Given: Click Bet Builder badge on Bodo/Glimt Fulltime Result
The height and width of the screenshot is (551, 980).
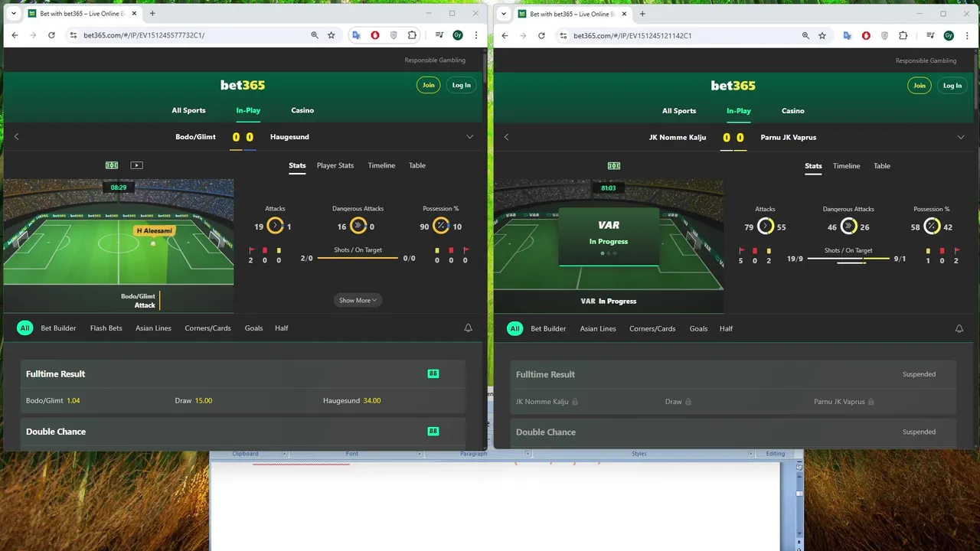Looking at the screenshot, I should 433,373.
